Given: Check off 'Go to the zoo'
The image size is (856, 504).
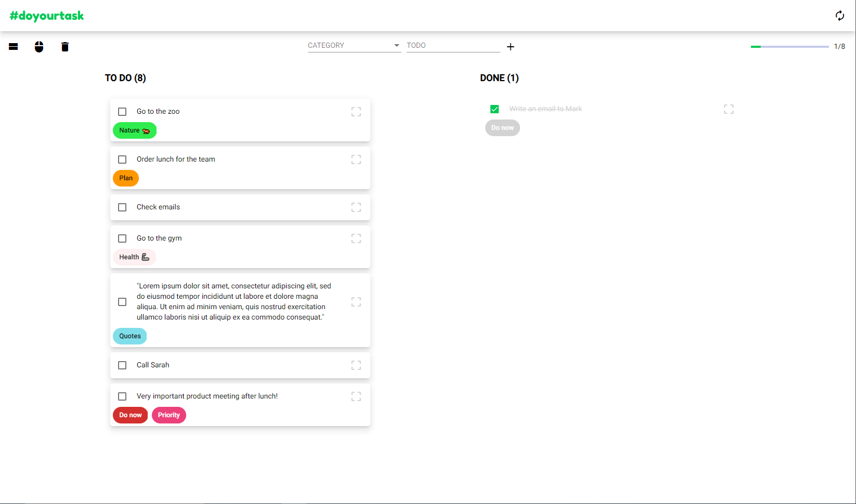Looking at the screenshot, I should pos(122,112).
